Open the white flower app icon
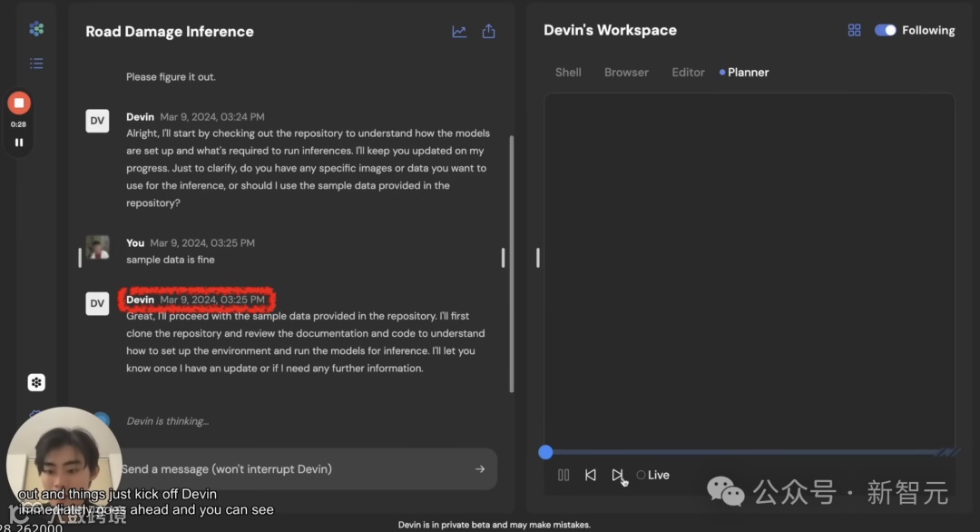The image size is (980, 532). click(36, 382)
